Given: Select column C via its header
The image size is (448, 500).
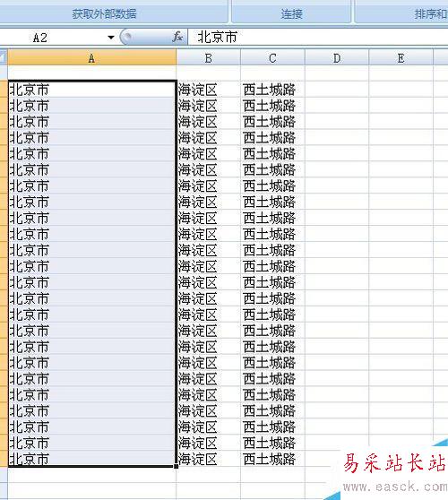Looking at the screenshot, I should pos(272,58).
